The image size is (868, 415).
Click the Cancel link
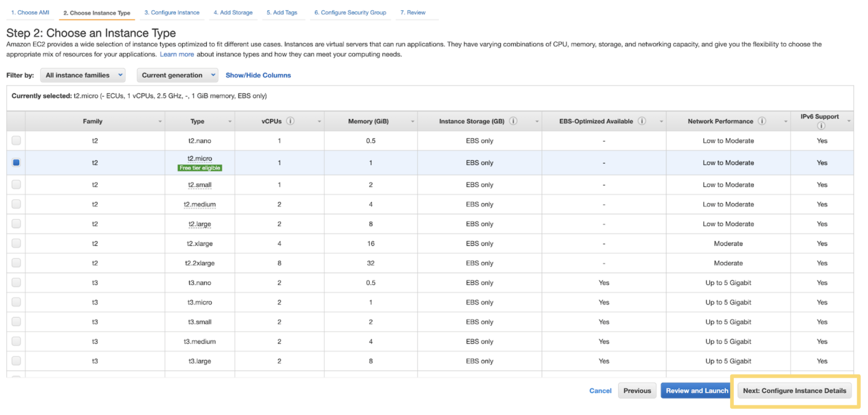(600, 391)
